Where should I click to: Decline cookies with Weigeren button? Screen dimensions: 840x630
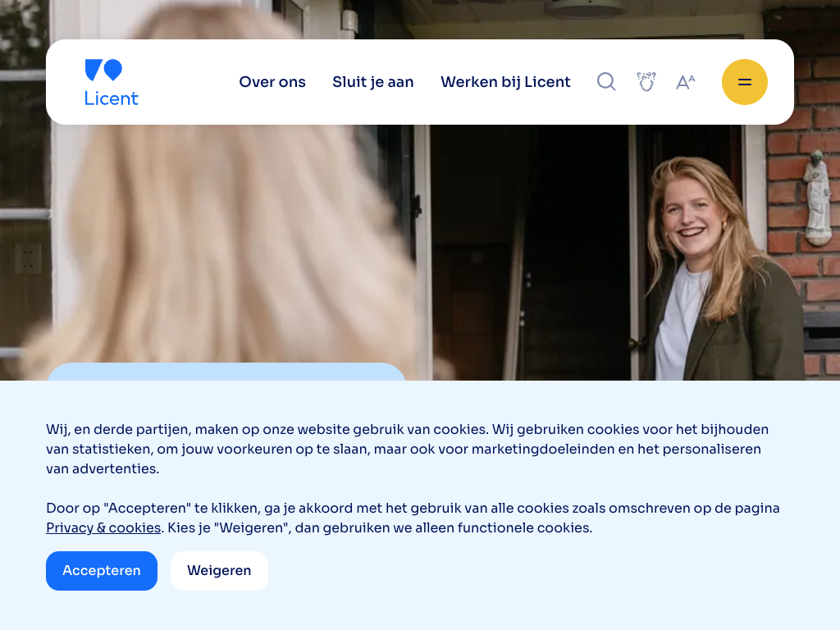click(x=219, y=570)
